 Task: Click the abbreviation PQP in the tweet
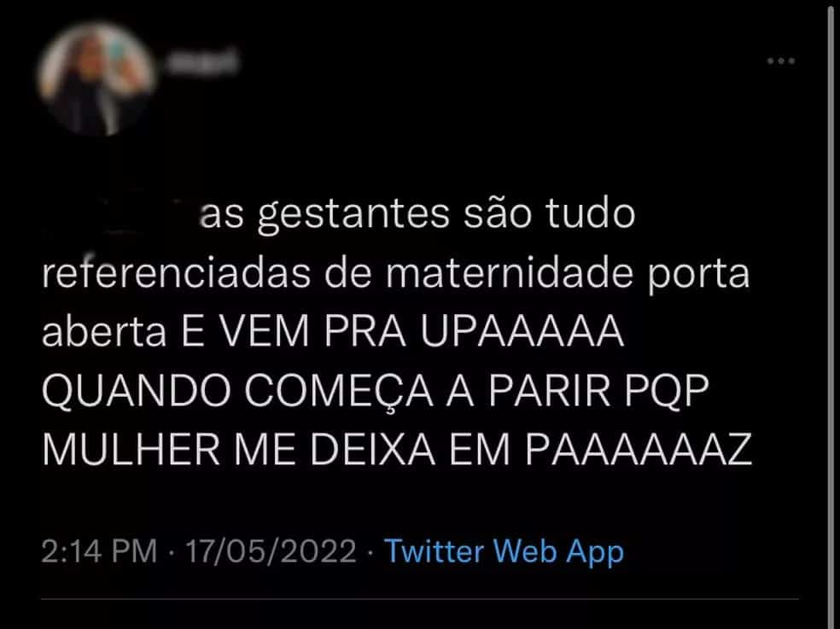click(x=667, y=391)
